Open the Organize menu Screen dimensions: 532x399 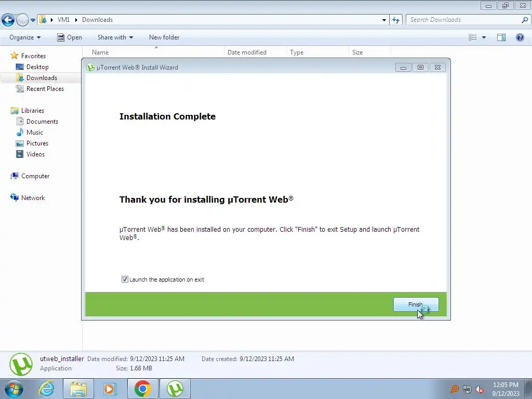coord(25,37)
